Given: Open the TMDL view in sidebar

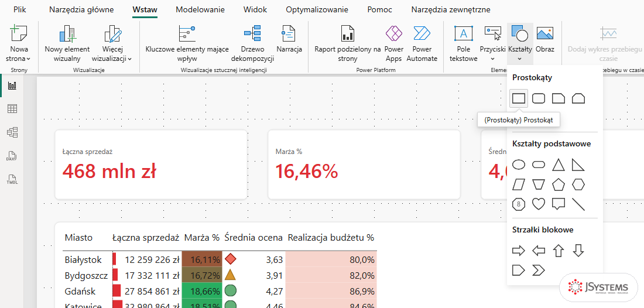Looking at the screenshot, I should (x=12, y=179).
